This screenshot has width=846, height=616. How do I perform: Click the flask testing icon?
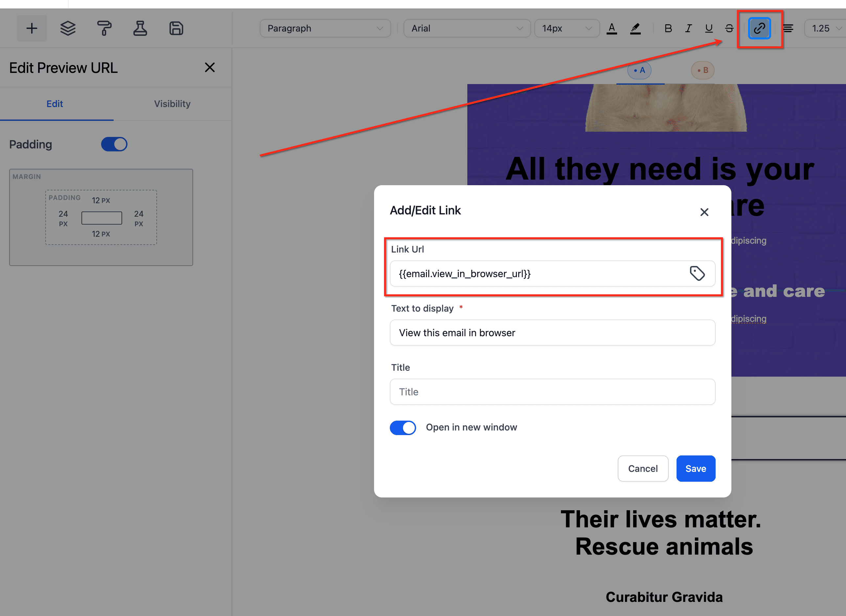(140, 28)
